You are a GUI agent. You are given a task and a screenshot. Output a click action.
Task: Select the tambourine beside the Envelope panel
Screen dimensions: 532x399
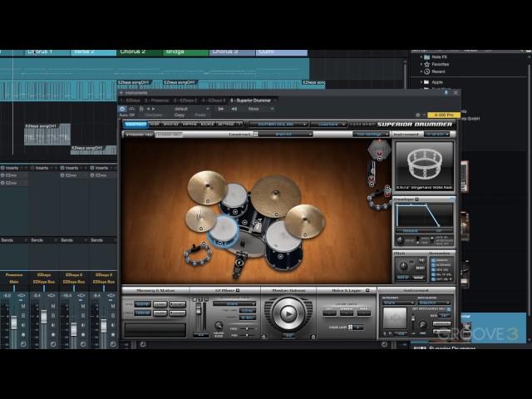[379, 198]
